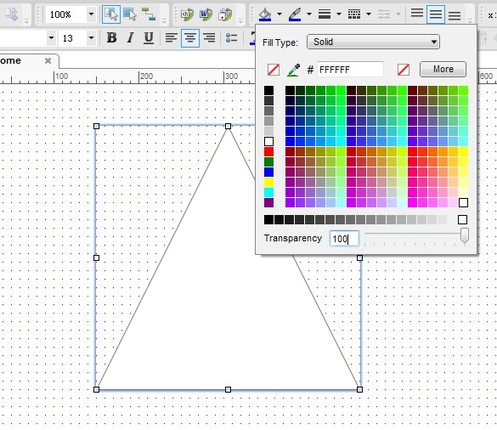Image resolution: width=497 pixels, height=430 pixels.
Task: Toggle Italic formatting
Action: pos(130,38)
